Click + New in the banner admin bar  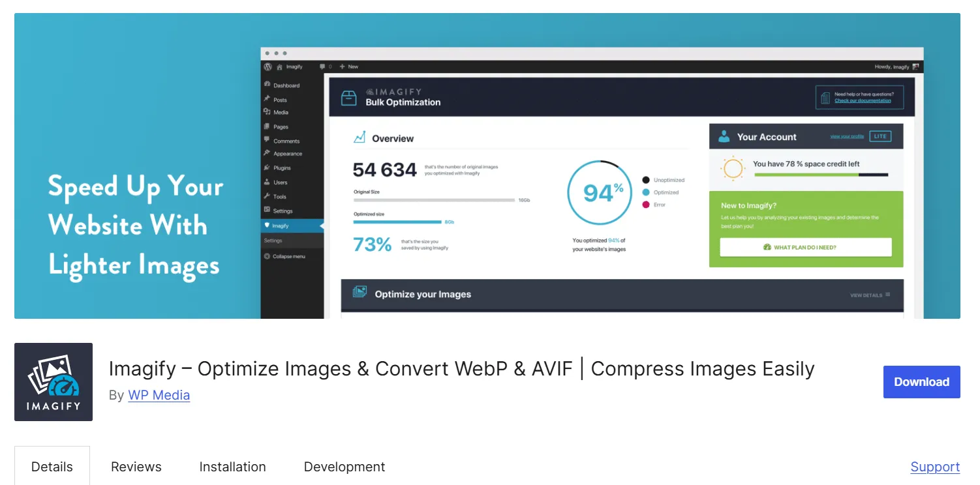pyautogui.click(x=349, y=66)
